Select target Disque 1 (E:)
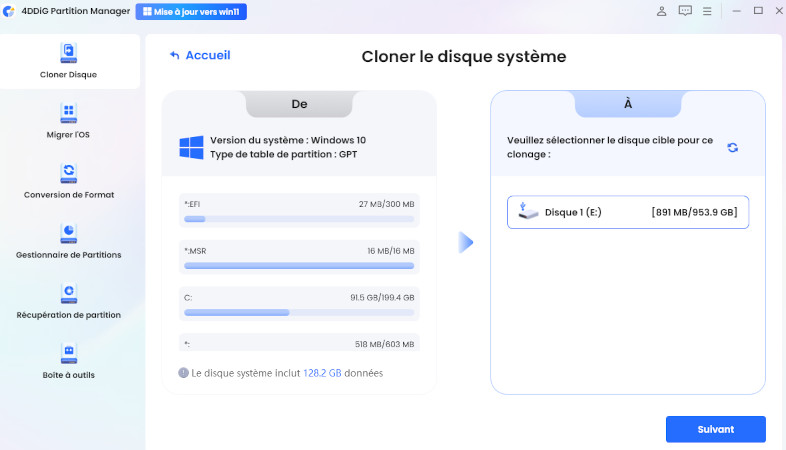This screenshot has width=786, height=450. coord(628,212)
